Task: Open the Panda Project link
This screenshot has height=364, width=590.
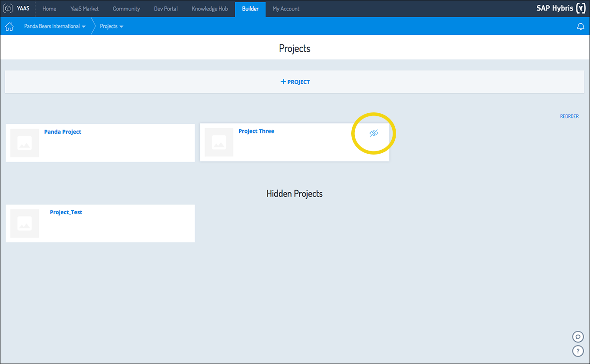Action: point(62,132)
